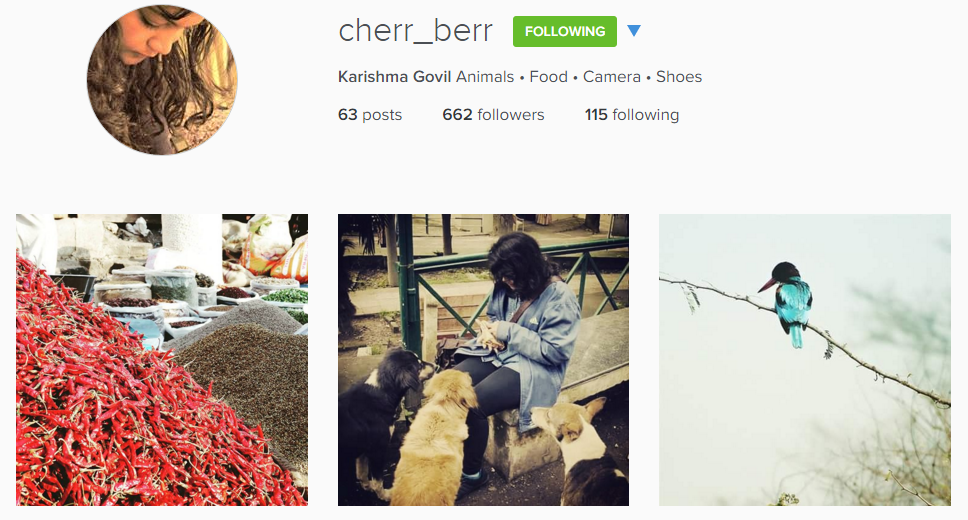Select the 63 posts counter

tap(370, 115)
